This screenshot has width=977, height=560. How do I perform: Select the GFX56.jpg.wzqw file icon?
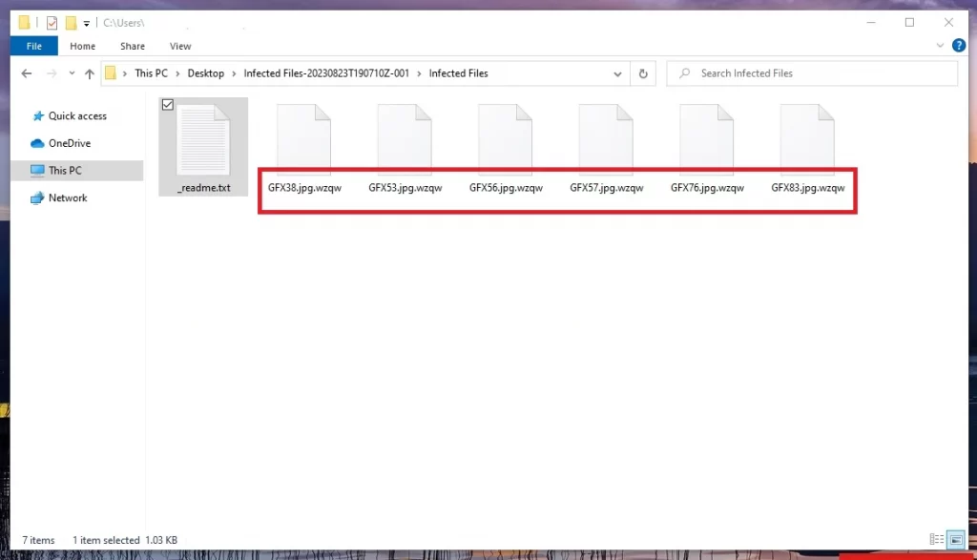[x=506, y=139]
